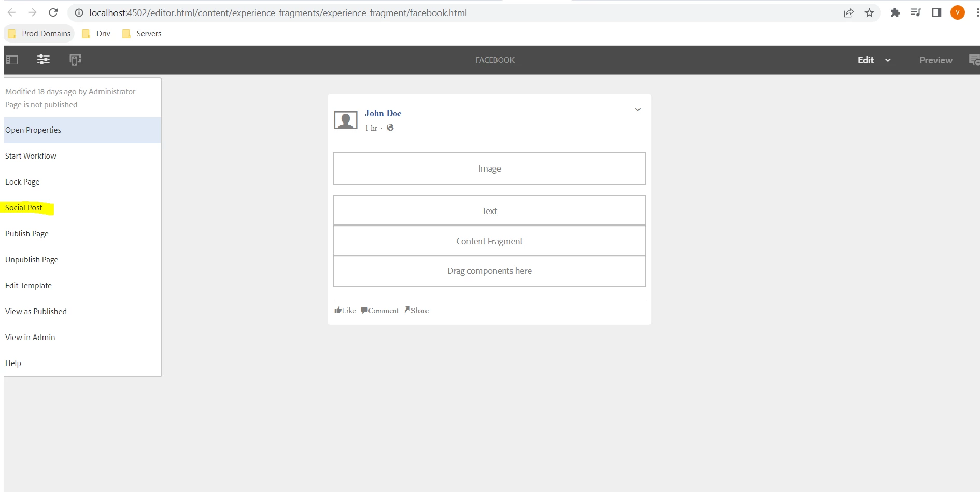Screen dimensions: 980x492
Task: Expand the Facebook post options chevron
Action: point(638,110)
